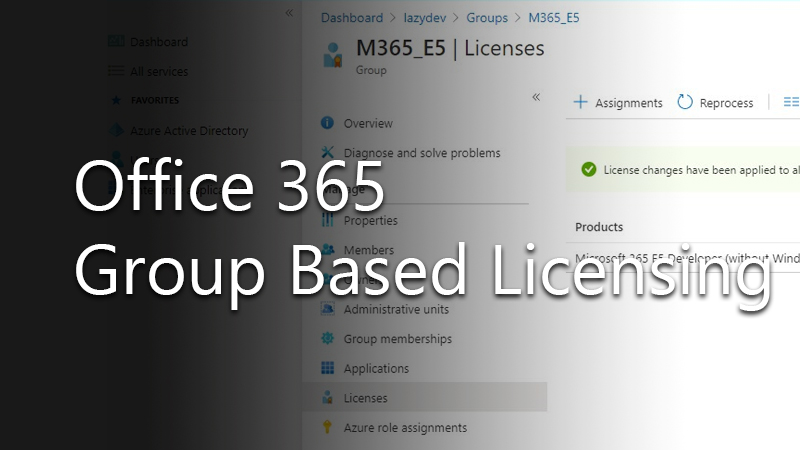Click the Columns icon in the toolbar
Image resolution: width=800 pixels, height=450 pixels.
coord(791,102)
